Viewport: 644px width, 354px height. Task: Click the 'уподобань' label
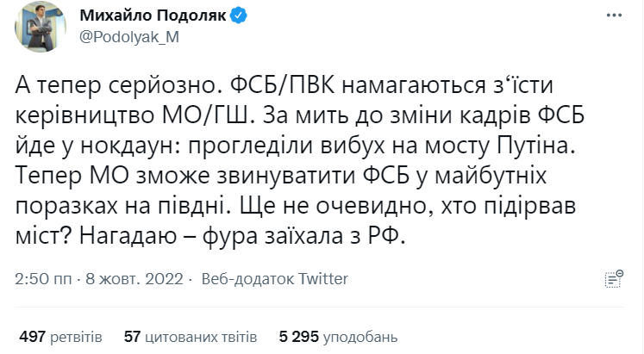click(360, 338)
